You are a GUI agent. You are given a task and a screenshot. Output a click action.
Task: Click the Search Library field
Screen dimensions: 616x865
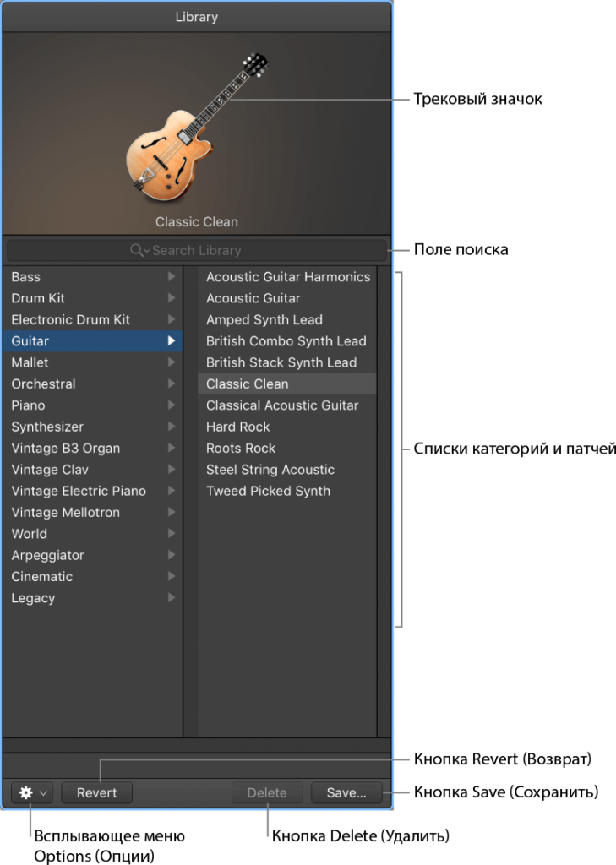pyautogui.click(x=197, y=250)
